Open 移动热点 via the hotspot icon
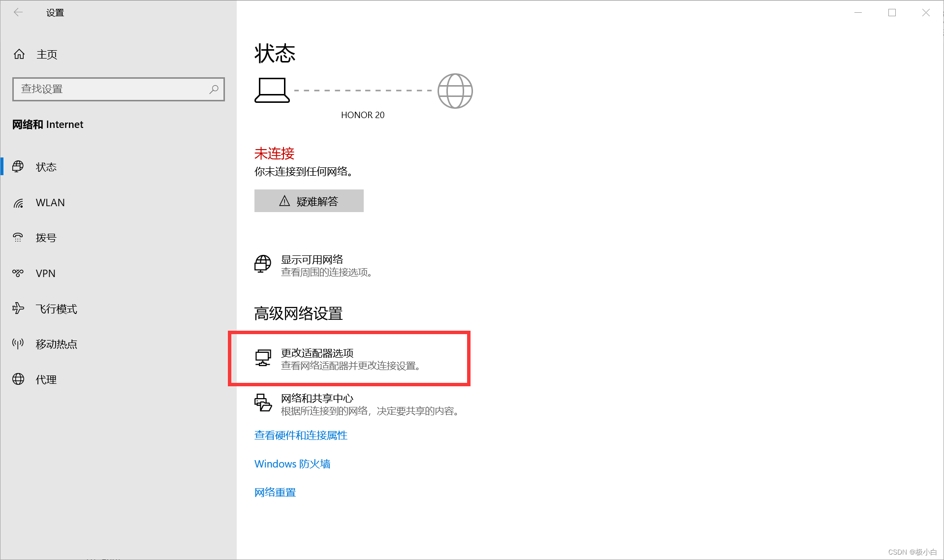Screen dimensions: 944x560 pyautogui.click(x=18, y=344)
